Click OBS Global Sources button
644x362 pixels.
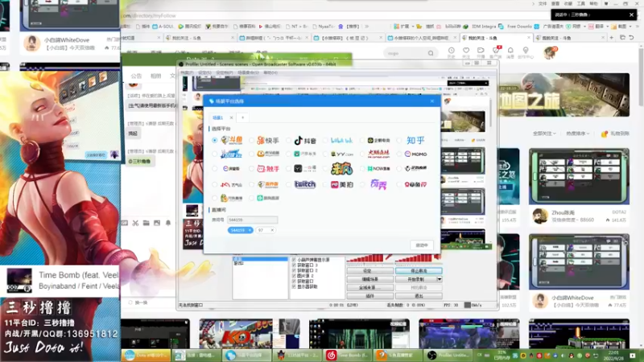[369, 287]
